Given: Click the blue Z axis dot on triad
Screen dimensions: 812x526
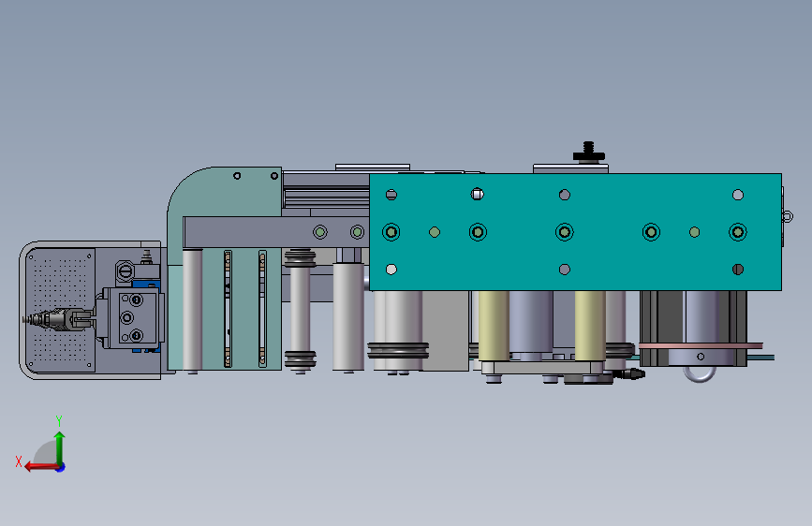Looking at the screenshot, I should (61, 467).
